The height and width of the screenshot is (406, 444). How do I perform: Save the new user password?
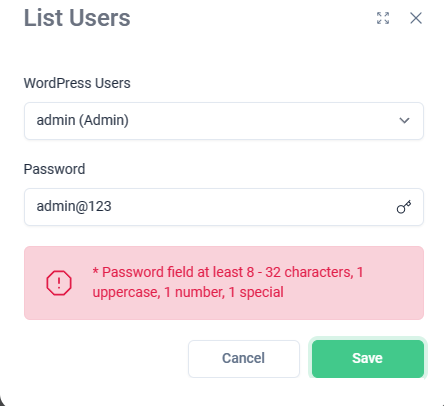click(368, 359)
